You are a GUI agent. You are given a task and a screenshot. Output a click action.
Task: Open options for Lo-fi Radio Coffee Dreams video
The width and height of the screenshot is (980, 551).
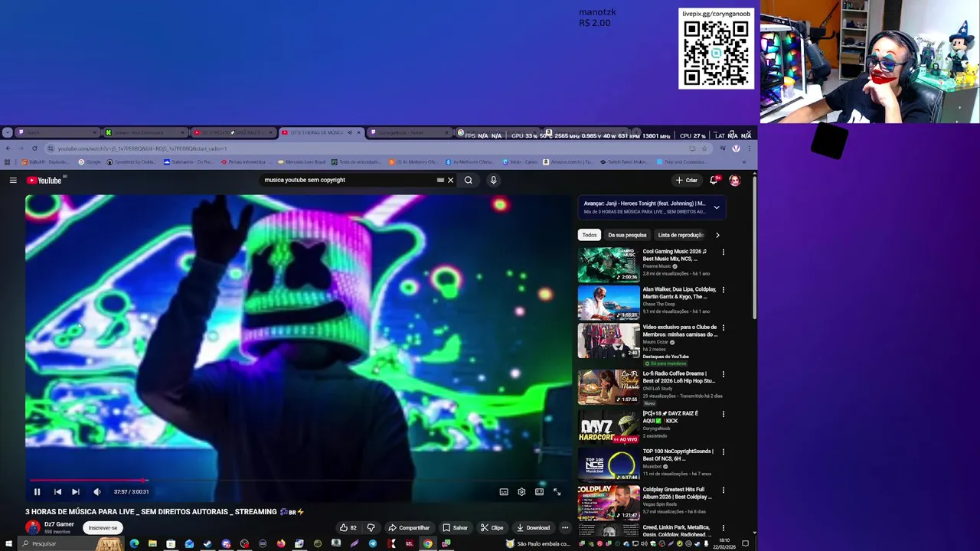723,374
